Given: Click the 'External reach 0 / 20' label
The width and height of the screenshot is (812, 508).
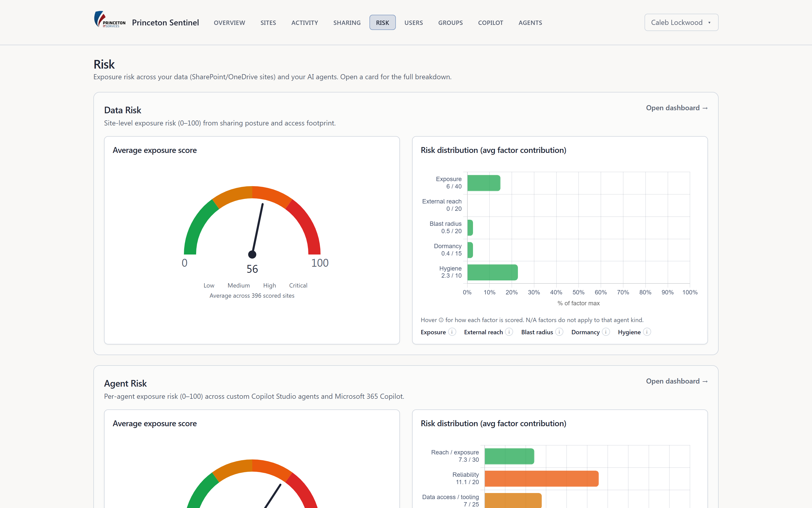Looking at the screenshot, I should pyautogui.click(x=442, y=205).
